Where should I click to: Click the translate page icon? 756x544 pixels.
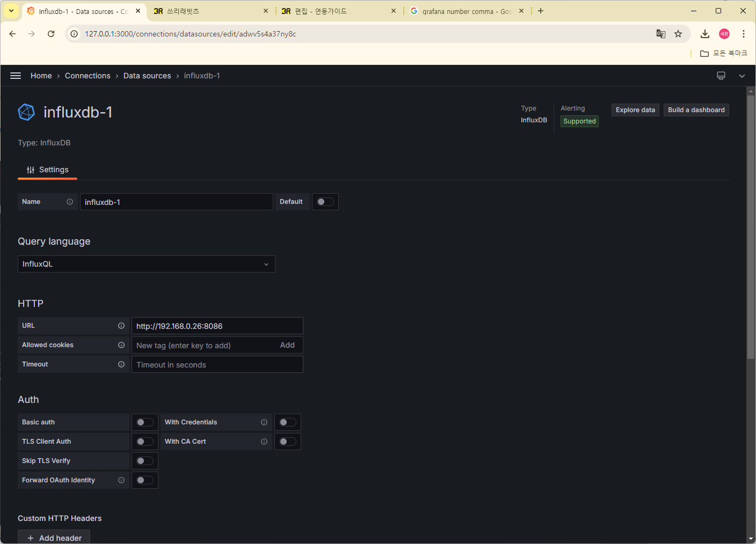point(661,34)
